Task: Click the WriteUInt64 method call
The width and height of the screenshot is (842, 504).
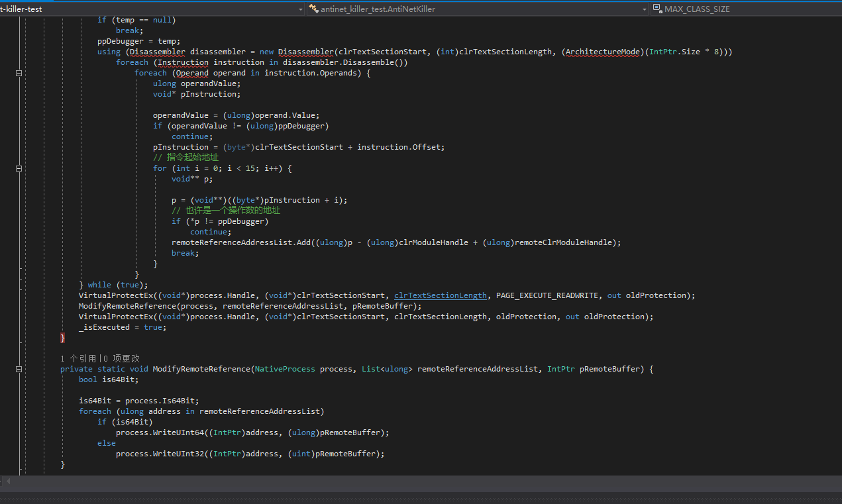Action: coord(179,432)
